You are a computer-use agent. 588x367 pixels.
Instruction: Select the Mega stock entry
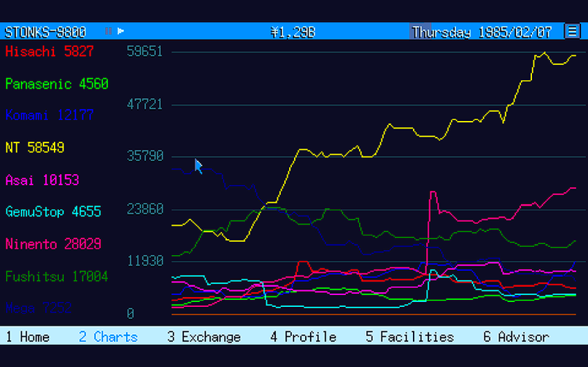[39, 308]
